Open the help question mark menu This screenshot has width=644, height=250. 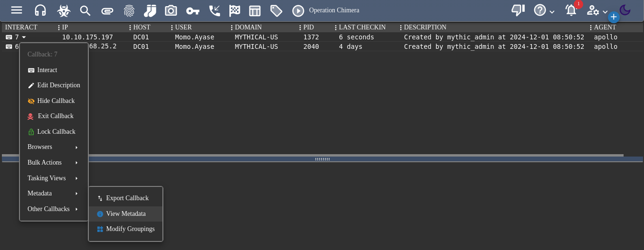(540, 10)
